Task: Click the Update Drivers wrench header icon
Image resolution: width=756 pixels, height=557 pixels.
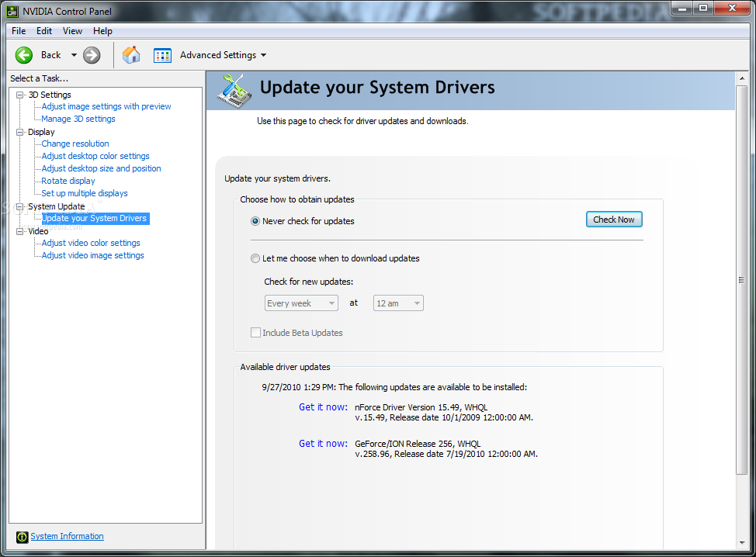Action: click(234, 90)
